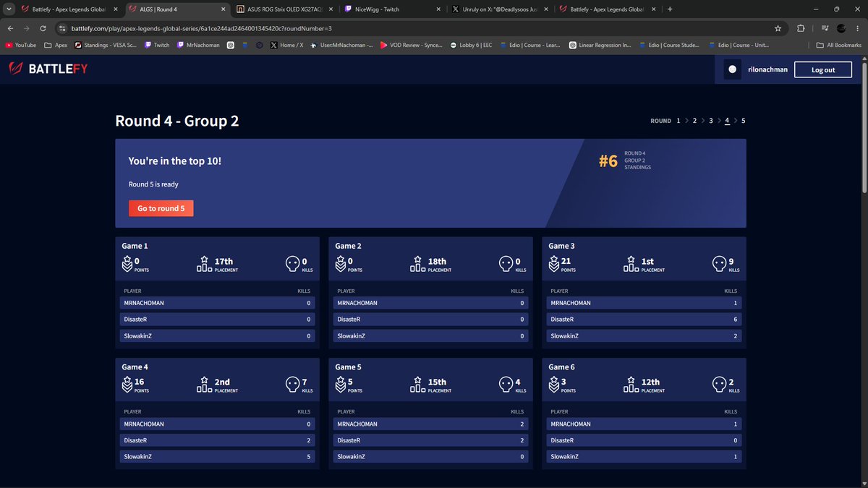Switch to the first Battlefy - Apex Legends tab
This screenshot has width=868, height=488.
(x=69, y=9)
